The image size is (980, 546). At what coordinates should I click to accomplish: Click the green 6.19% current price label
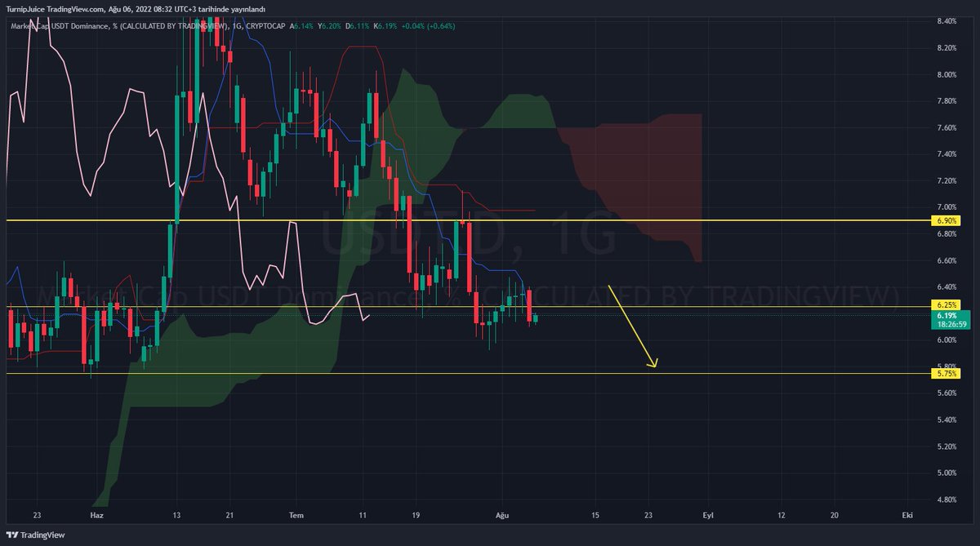coord(947,315)
